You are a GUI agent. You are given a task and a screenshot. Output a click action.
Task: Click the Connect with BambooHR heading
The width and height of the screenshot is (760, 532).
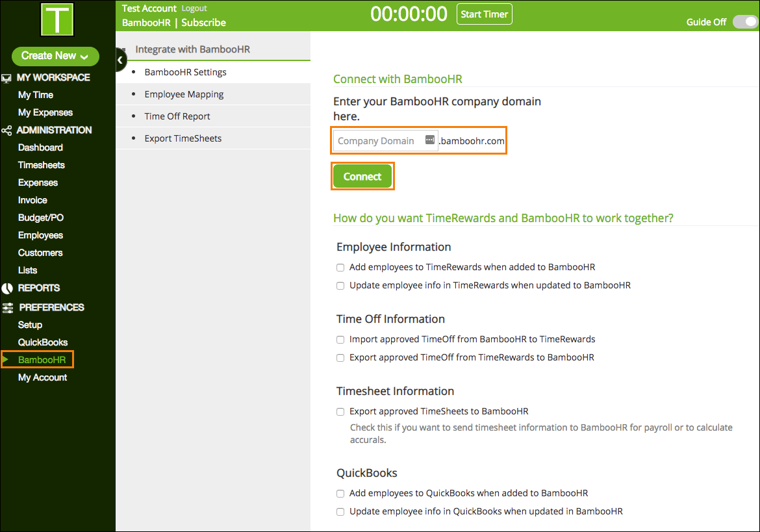(398, 79)
